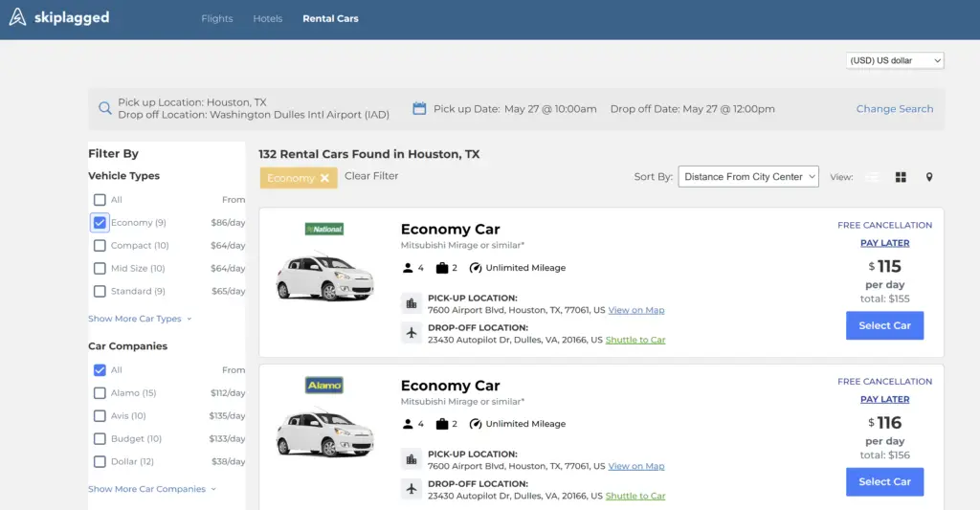The width and height of the screenshot is (980, 510).
Task: Click the National brand logo
Action: pos(324,229)
